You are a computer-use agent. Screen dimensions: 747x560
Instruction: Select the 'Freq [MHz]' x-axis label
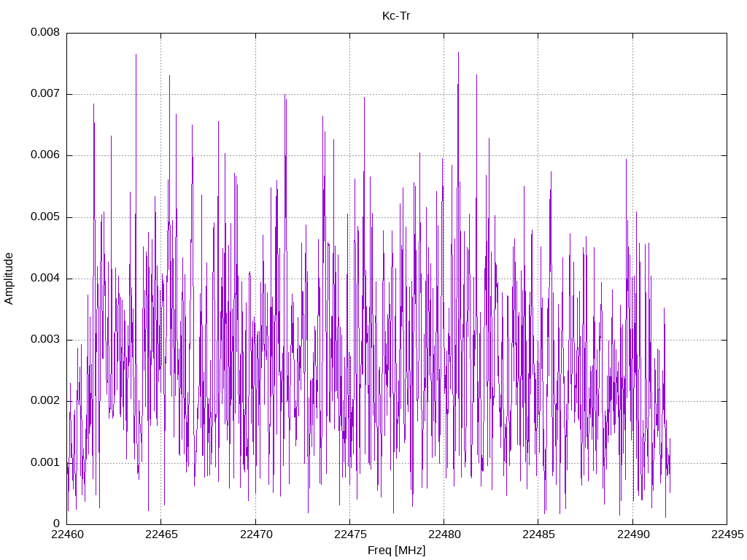click(396, 551)
